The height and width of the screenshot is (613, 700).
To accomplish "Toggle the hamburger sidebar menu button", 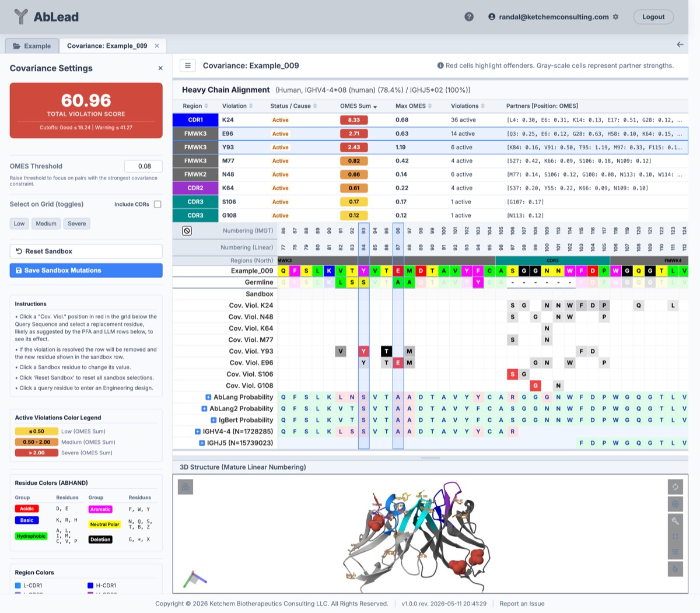I will click(187, 66).
